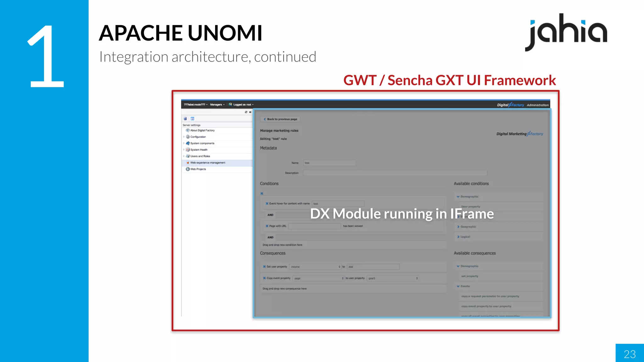Collapse the left panel with the double-arrow icon
This screenshot has width=644, height=362.
tap(250, 112)
